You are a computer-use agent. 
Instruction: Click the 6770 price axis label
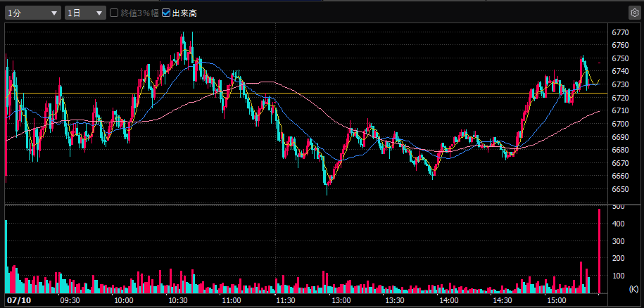pos(619,32)
